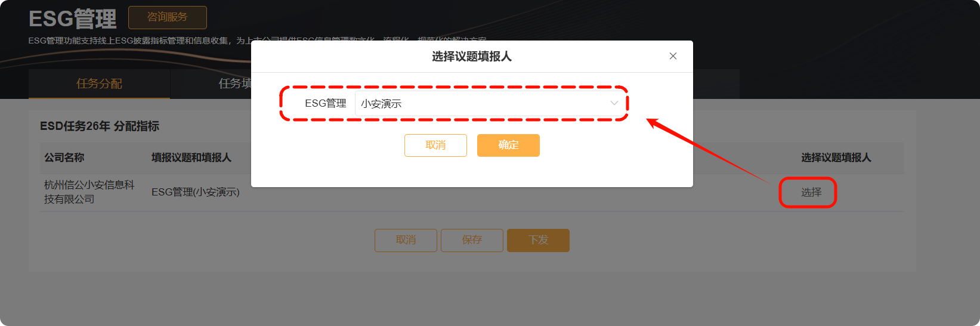The image size is (980, 326).
Task: Expand the dropdown chevron beside 小安演示
Action: click(614, 103)
